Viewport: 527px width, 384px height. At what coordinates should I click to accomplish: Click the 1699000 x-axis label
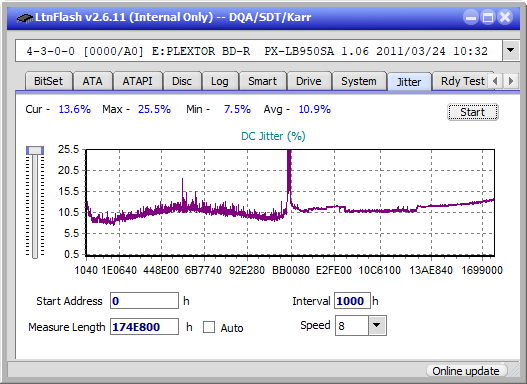tap(482, 270)
